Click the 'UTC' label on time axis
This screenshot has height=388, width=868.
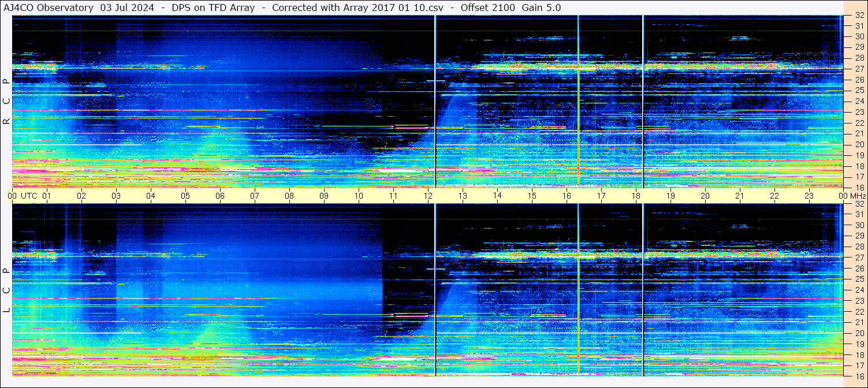29,196
